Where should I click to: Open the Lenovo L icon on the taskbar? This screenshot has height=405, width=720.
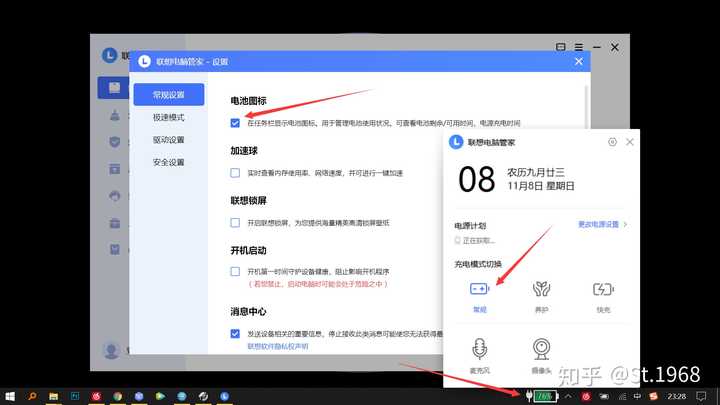click(225, 396)
